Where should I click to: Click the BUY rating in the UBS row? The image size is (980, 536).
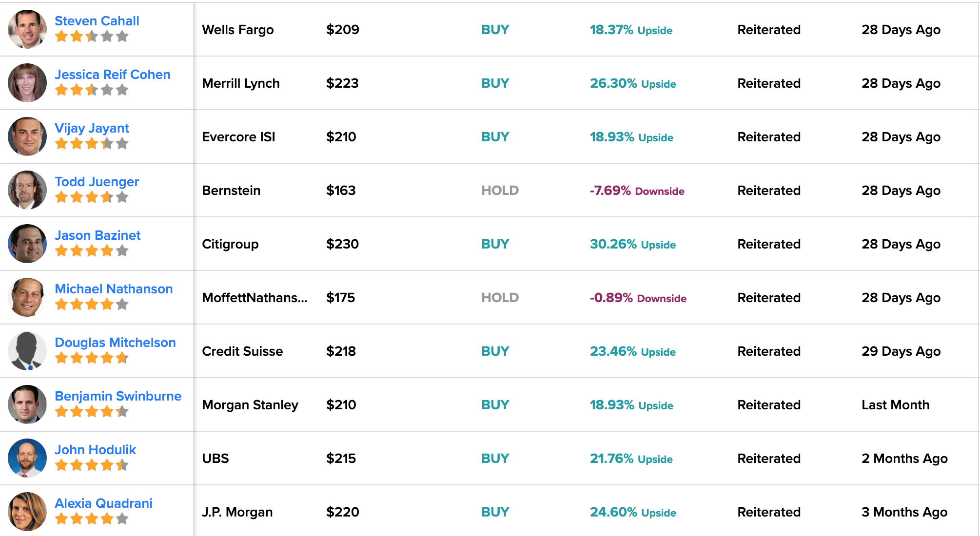point(495,459)
